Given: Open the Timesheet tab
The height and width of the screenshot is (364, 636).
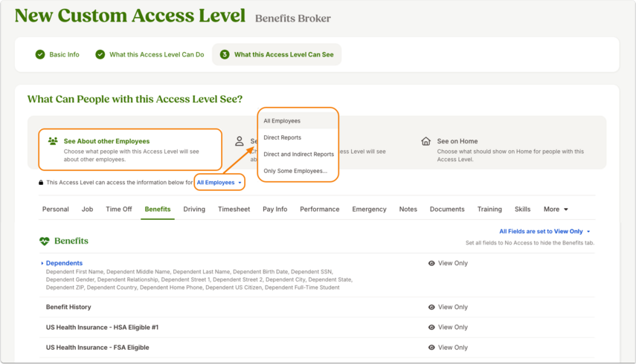Looking at the screenshot, I should pyautogui.click(x=234, y=209).
